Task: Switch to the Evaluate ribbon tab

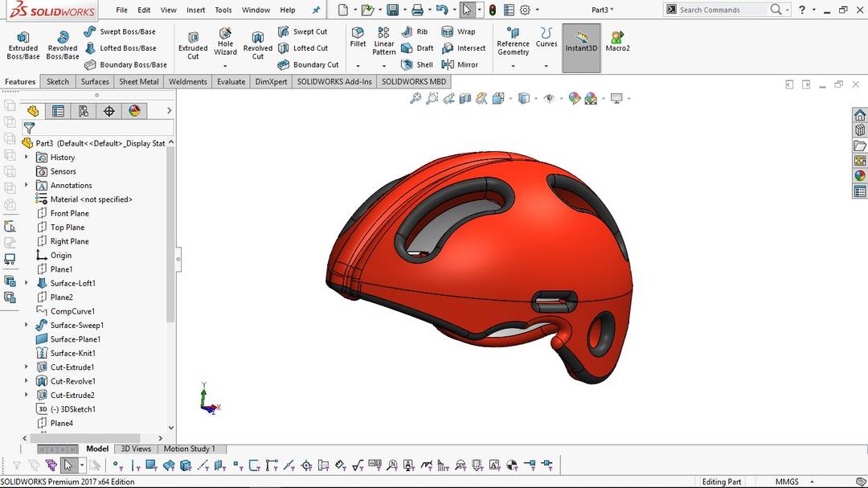Action: [231, 81]
